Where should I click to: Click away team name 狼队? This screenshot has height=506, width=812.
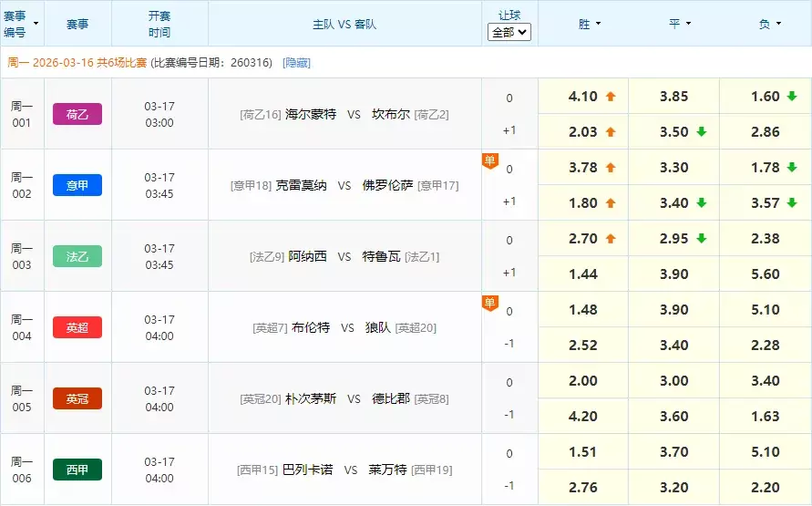tap(377, 327)
